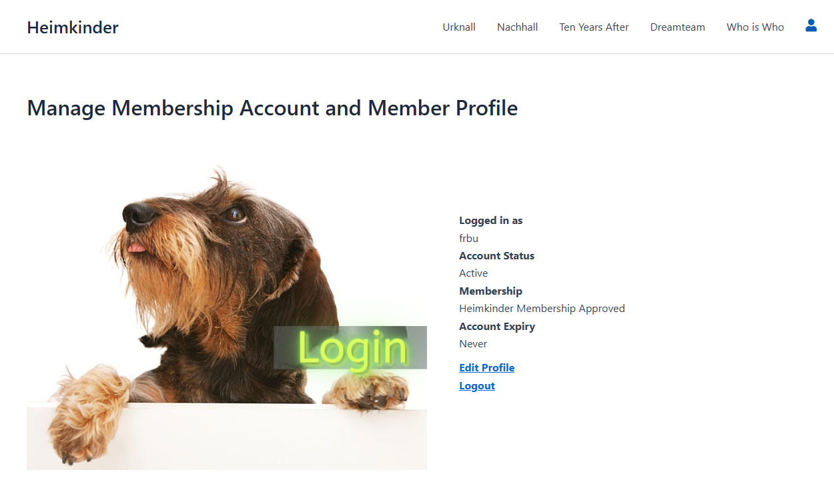Click the username frbu text
The height and width of the screenshot is (504, 834).
(x=468, y=238)
